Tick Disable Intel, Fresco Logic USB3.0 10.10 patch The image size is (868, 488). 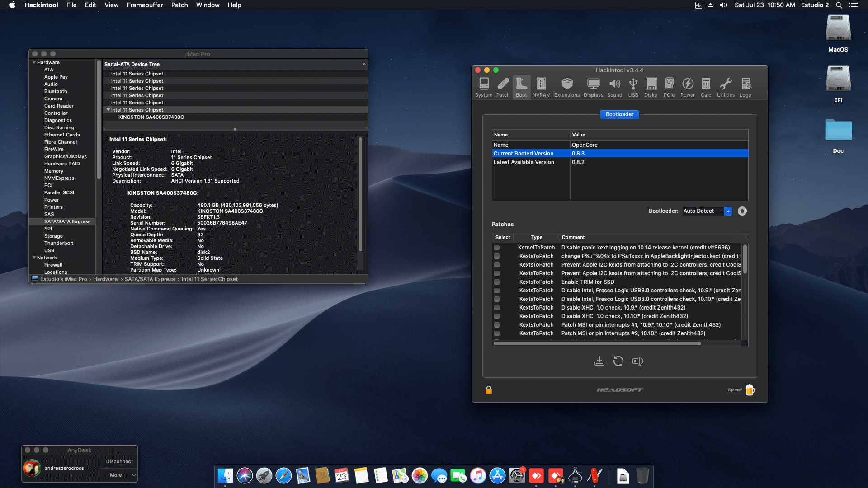pyautogui.click(x=497, y=299)
